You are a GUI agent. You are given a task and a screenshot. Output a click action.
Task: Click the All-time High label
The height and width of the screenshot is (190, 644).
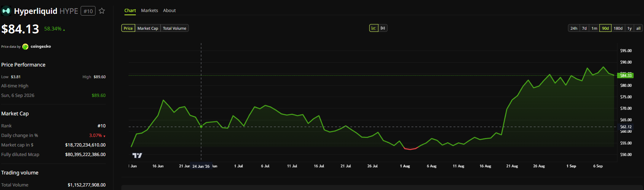(15, 86)
